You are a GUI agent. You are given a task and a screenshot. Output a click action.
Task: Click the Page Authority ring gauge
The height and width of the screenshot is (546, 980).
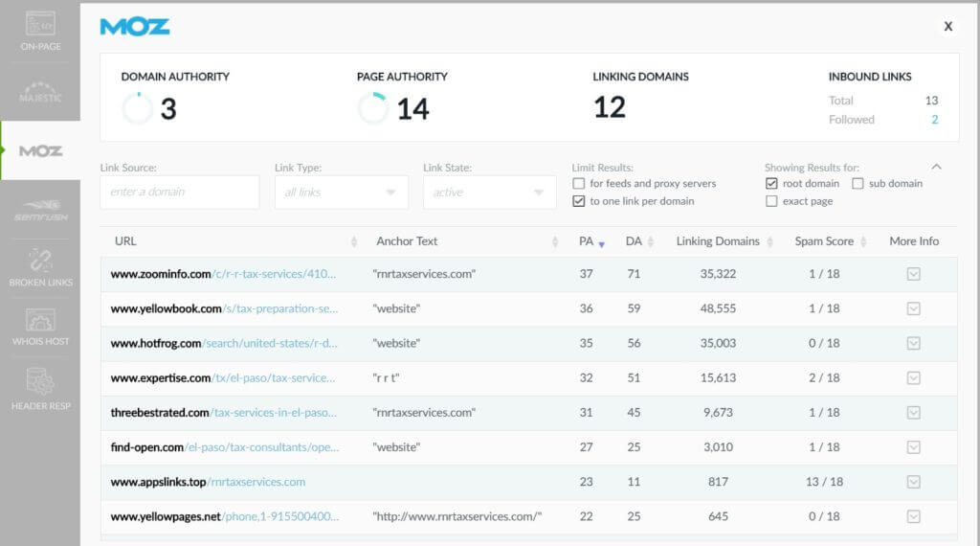(x=373, y=108)
